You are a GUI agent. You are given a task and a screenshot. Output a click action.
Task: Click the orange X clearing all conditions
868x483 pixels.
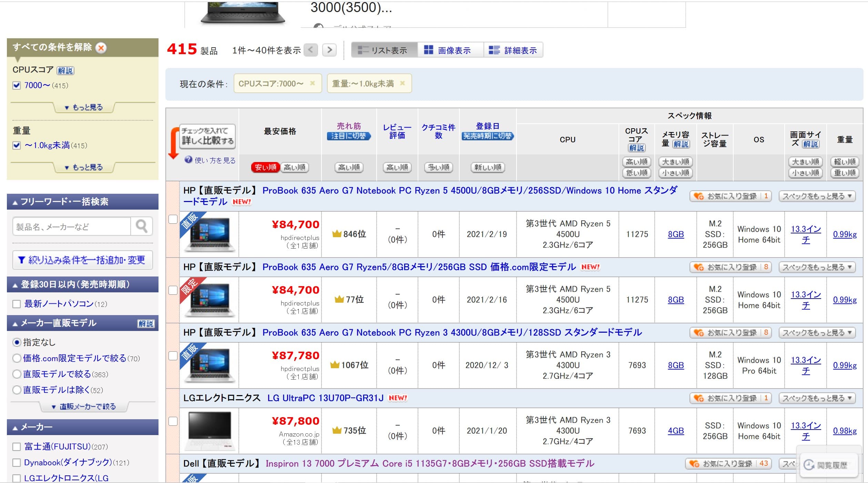click(101, 48)
